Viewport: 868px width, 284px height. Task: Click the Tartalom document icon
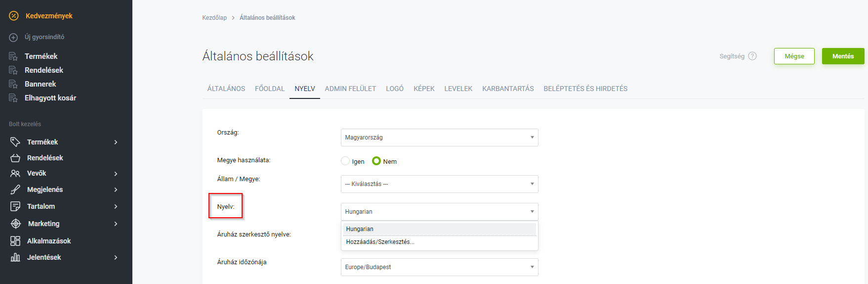point(15,206)
